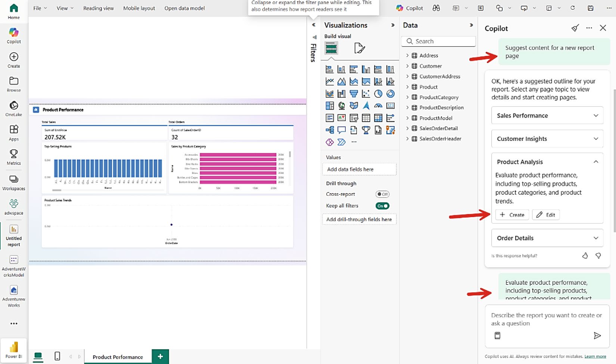This screenshot has width=616, height=364.
Task: Select the Product Performance page tab
Action: [x=118, y=357]
